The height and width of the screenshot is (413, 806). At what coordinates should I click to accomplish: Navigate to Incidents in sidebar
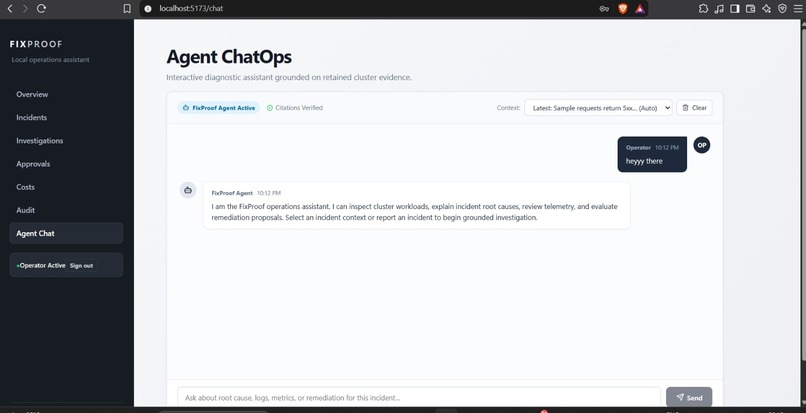(x=66, y=118)
